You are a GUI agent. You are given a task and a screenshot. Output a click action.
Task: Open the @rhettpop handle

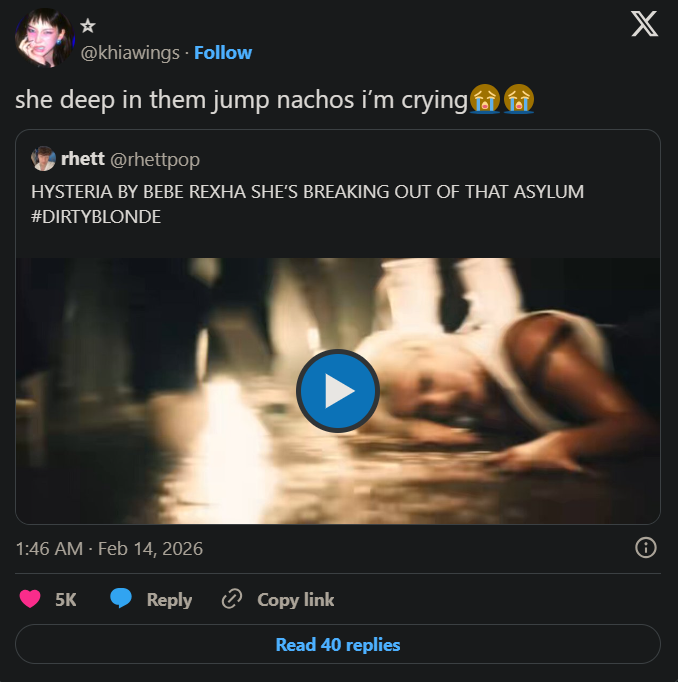coord(155,158)
